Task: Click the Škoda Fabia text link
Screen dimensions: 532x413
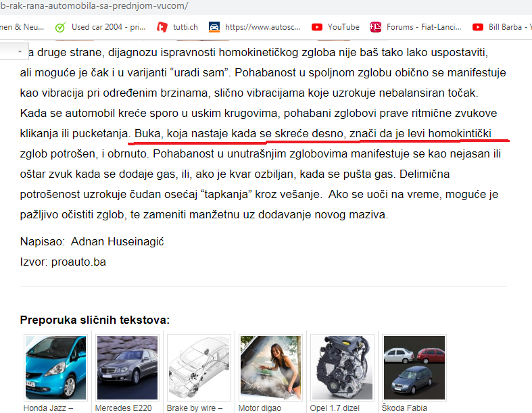Action: pos(404,408)
